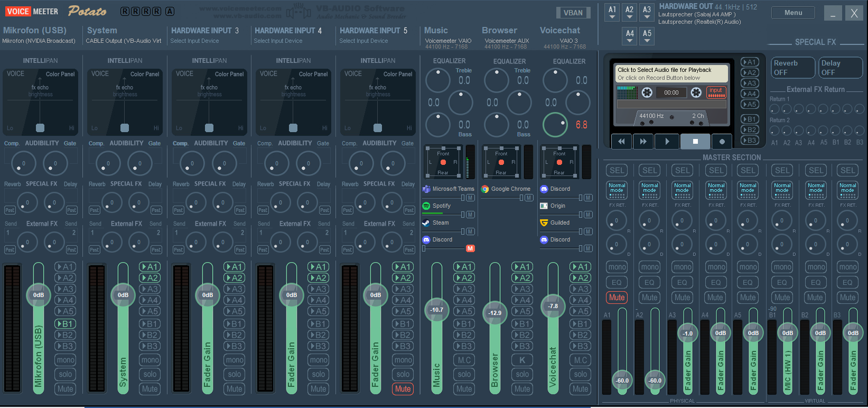The image size is (868, 408).
Task: Open the VBAN settings
Action: tap(573, 13)
